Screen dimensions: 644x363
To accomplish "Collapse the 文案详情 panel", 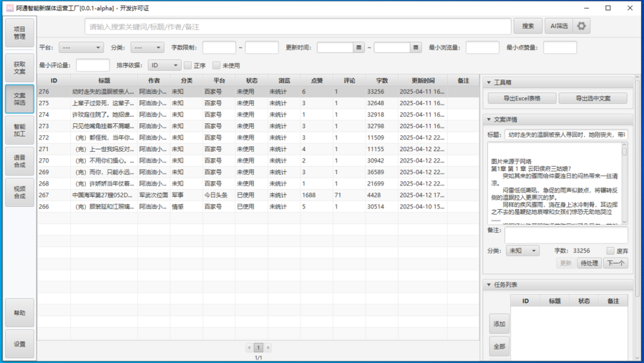I will (489, 120).
